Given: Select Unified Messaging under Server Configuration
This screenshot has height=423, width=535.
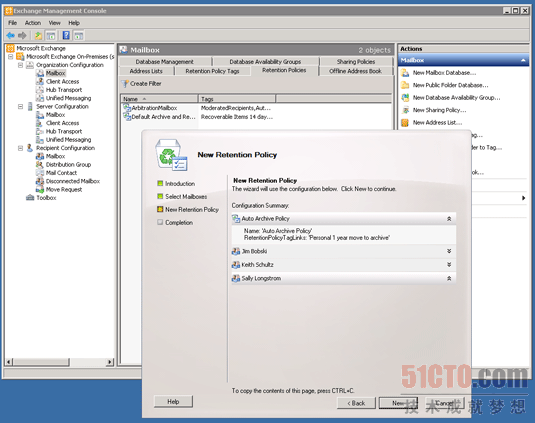Looking at the screenshot, I should pyautogui.click(x=68, y=140).
